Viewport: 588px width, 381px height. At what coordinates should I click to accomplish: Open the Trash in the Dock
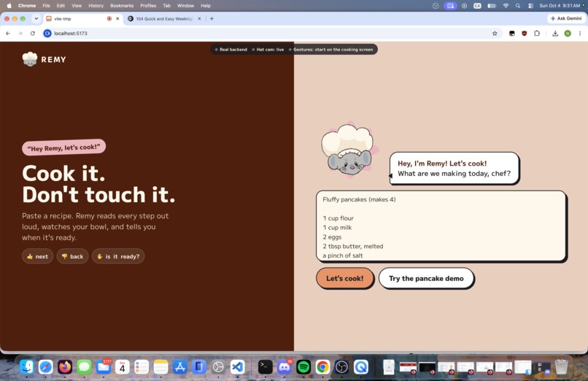tap(561, 366)
